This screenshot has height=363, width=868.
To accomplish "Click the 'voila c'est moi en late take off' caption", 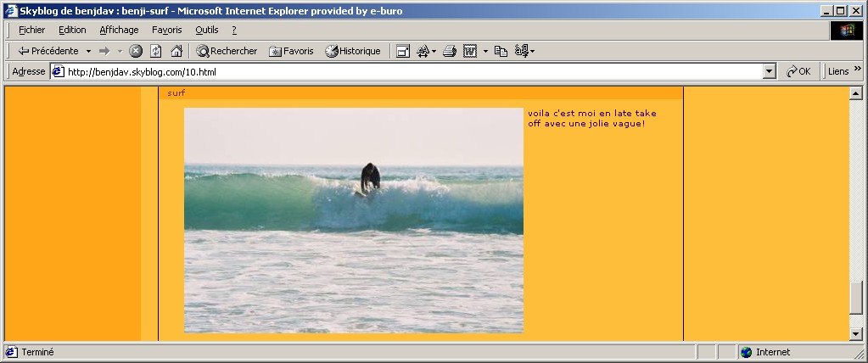I will tap(591, 119).
